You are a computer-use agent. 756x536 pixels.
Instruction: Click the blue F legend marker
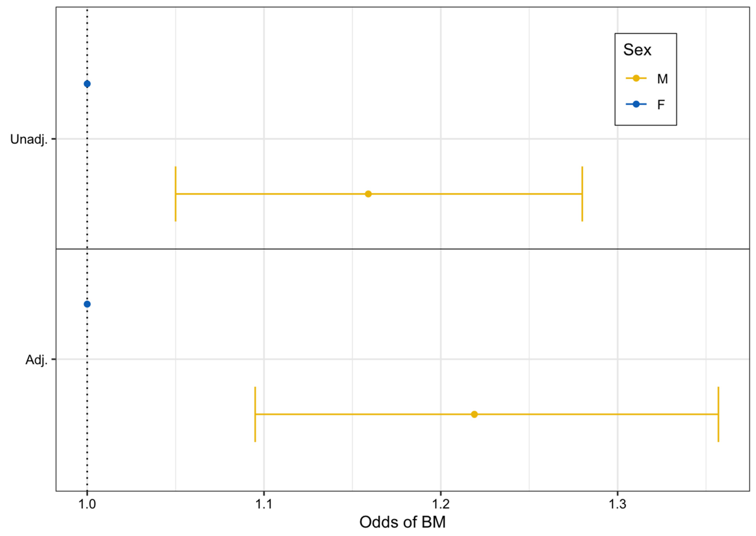636,105
